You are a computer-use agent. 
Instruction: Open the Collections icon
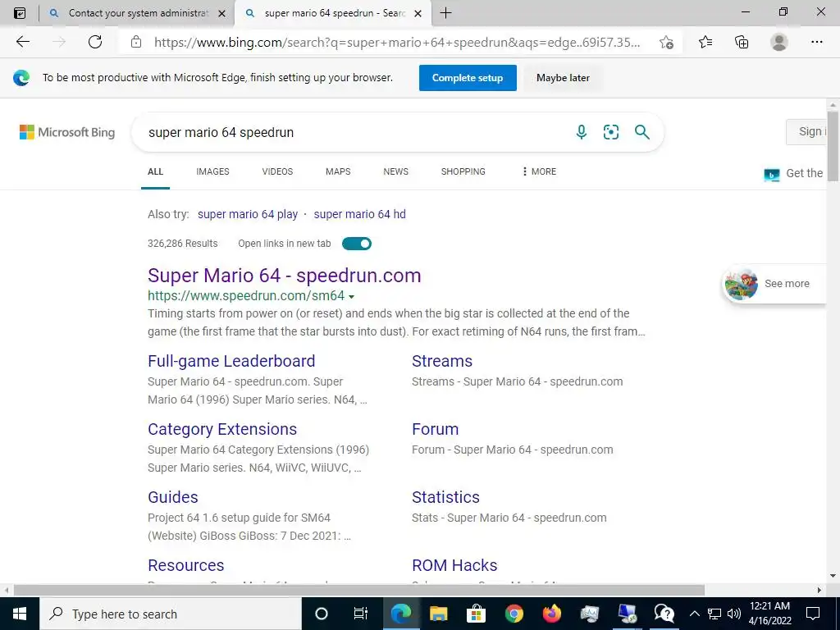pyautogui.click(x=742, y=42)
